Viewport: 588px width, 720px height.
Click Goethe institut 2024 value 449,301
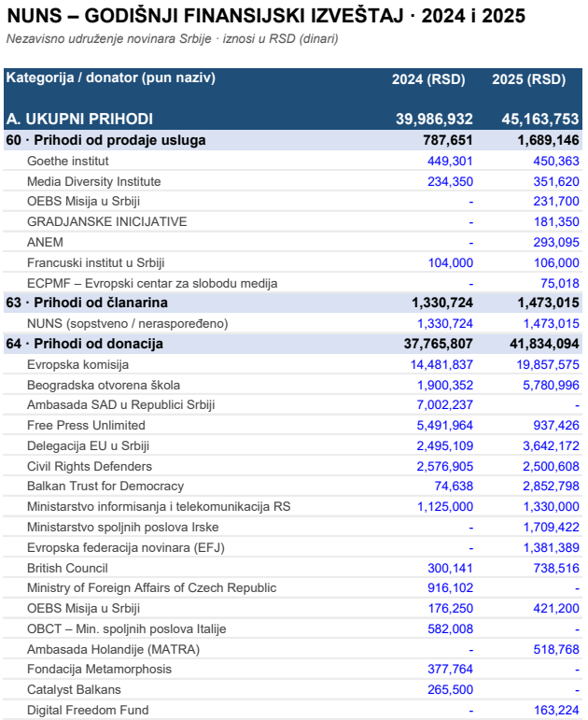pyautogui.click(x=450, y=162)
